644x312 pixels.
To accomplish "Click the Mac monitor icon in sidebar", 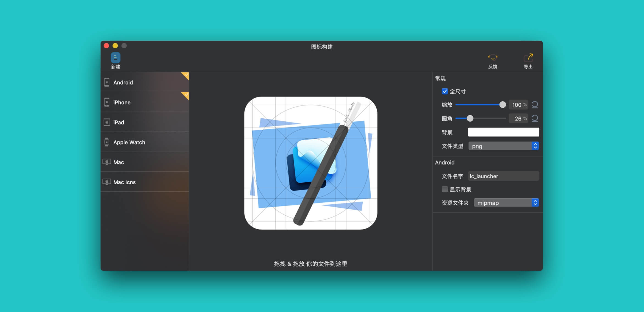I will click(x=107, y=162).
